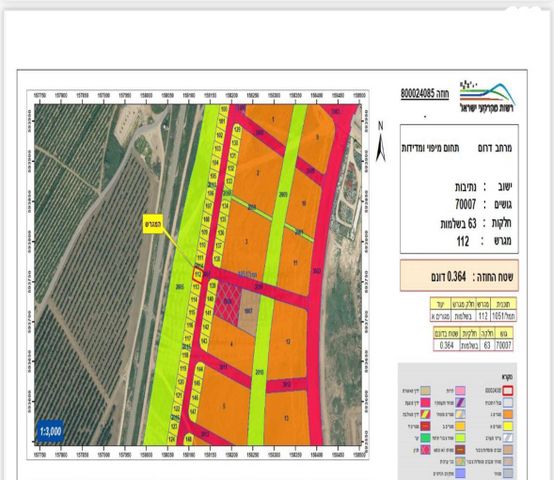This screenshot has width=554, height=480.
Task: Click the contract number 800024085 heading
Action: tap(424, 94)
